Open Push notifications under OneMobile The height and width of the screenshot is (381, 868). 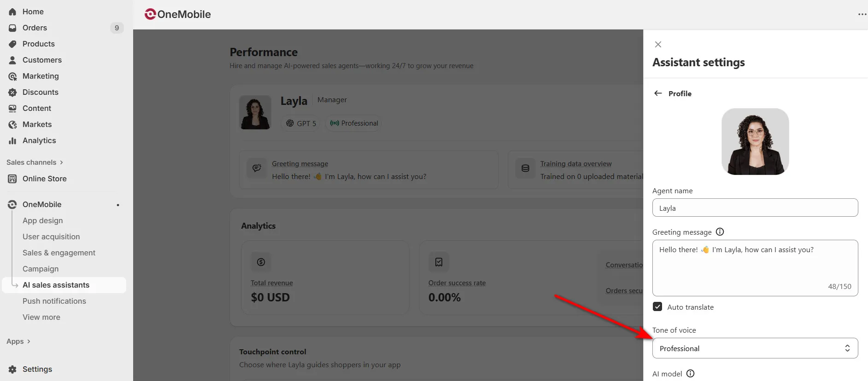pyautogui.click(x=54, y=301)
